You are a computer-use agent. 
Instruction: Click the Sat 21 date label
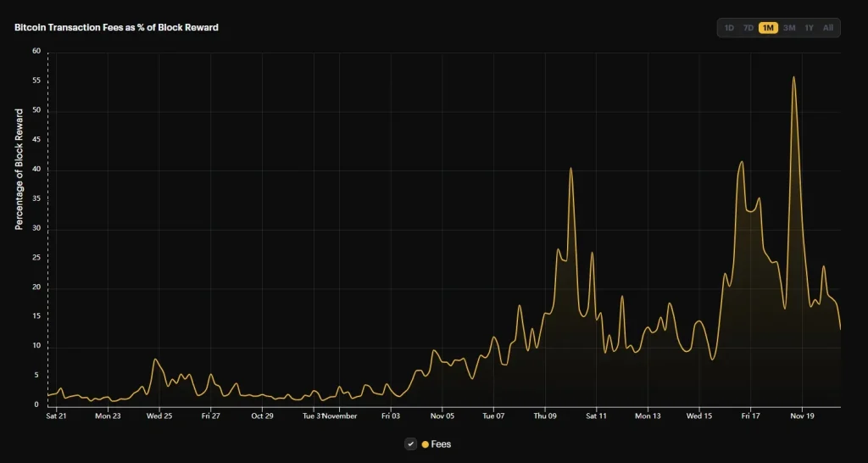[x=56, y=416]
